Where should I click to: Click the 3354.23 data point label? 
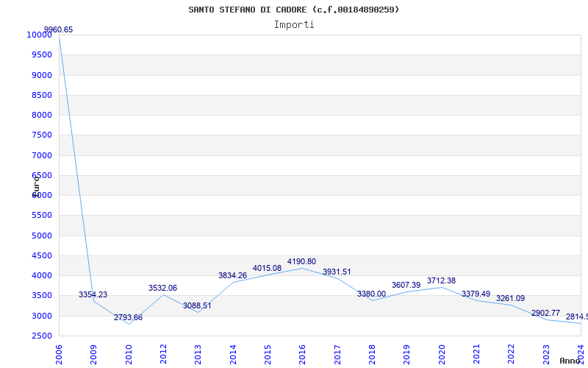[x=93, y=294]
